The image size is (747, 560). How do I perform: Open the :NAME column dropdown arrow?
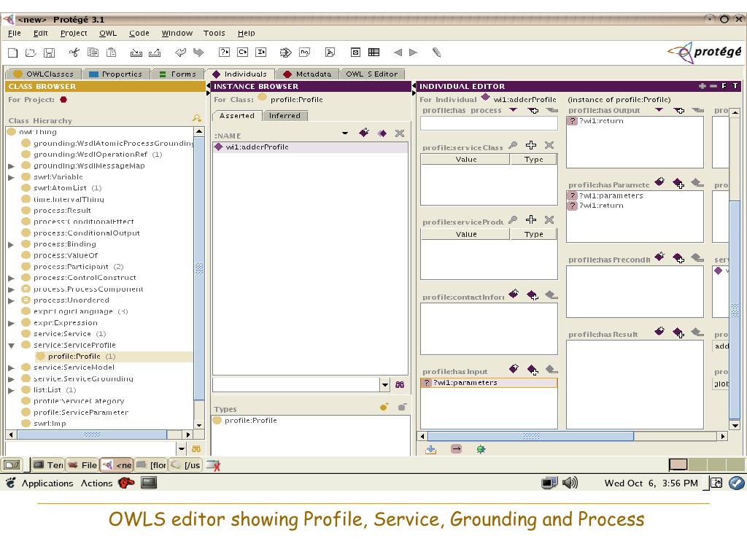coord(345,133)
